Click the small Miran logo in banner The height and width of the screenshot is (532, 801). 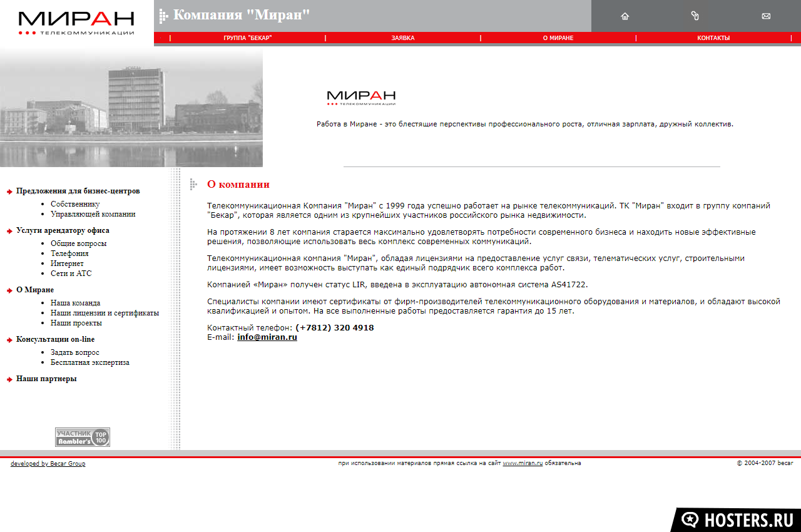pyautogui.click(x=361, y=98)
